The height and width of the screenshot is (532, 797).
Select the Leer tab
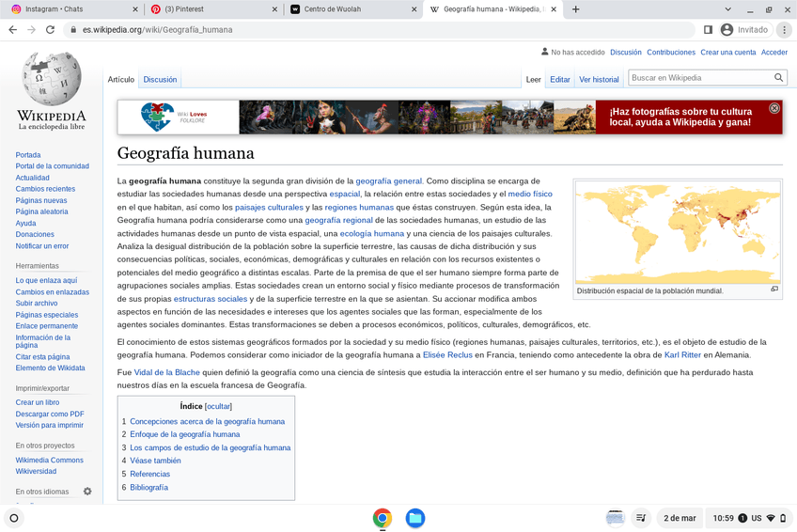533,80
